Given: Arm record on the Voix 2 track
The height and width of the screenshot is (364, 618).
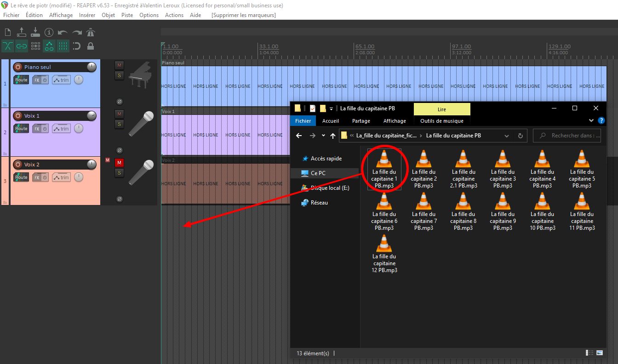Looking at the screenshot, I should point(18,165).
